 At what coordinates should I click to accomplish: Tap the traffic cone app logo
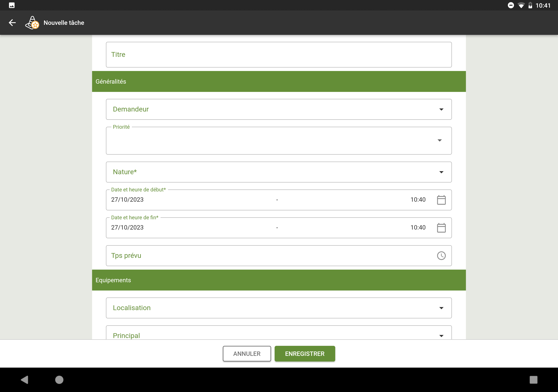[32, 23]
